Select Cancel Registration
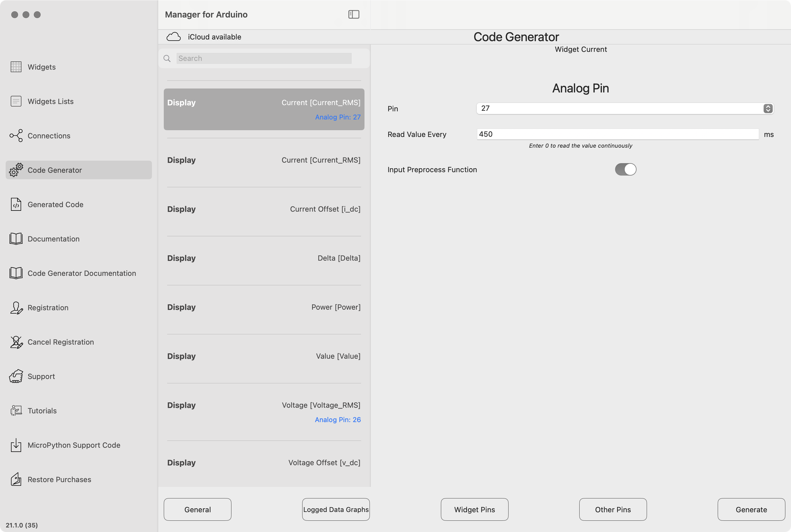This screenshot has width=791, height=532. (x=60, y=342)
